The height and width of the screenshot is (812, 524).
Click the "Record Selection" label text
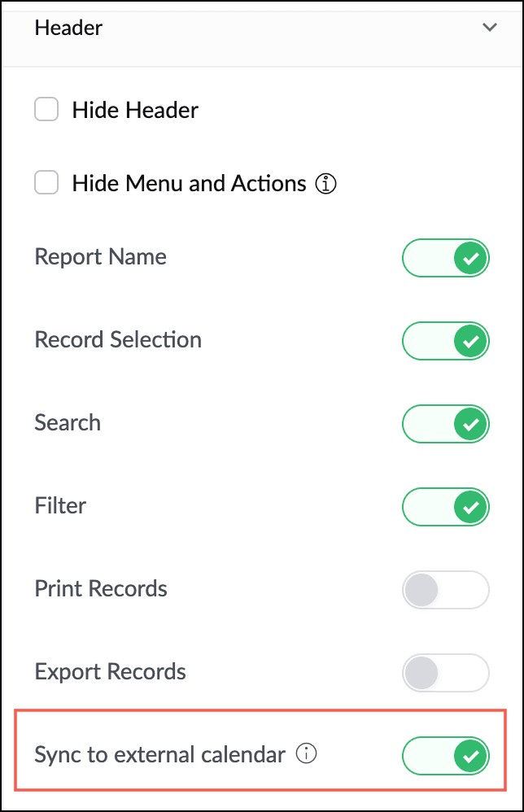click(118, 339)
